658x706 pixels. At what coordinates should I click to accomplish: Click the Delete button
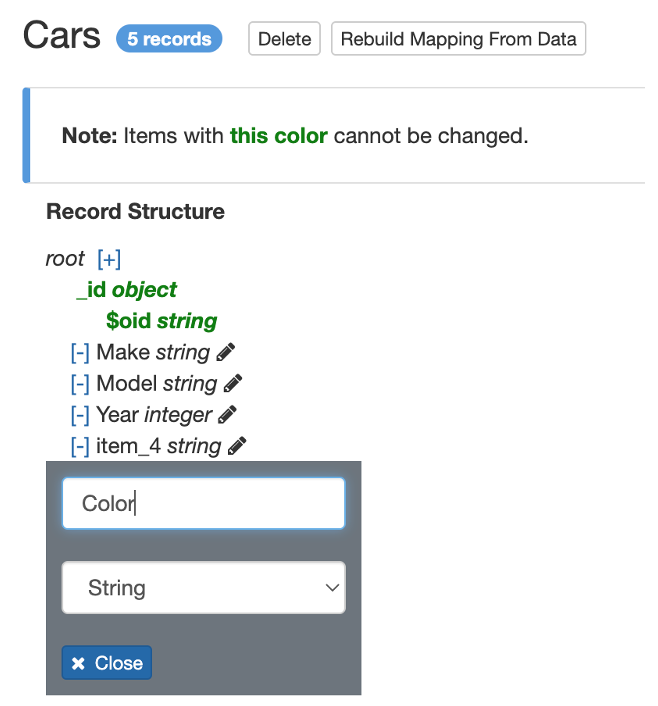[x=284, y=40]
